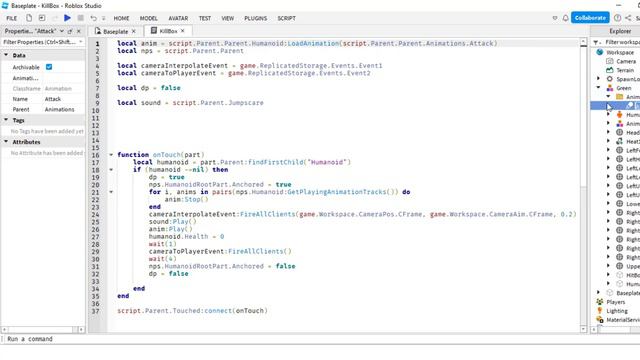
Task: Expand the SpawnLocation tree node
Action: (x=599, y=78)
